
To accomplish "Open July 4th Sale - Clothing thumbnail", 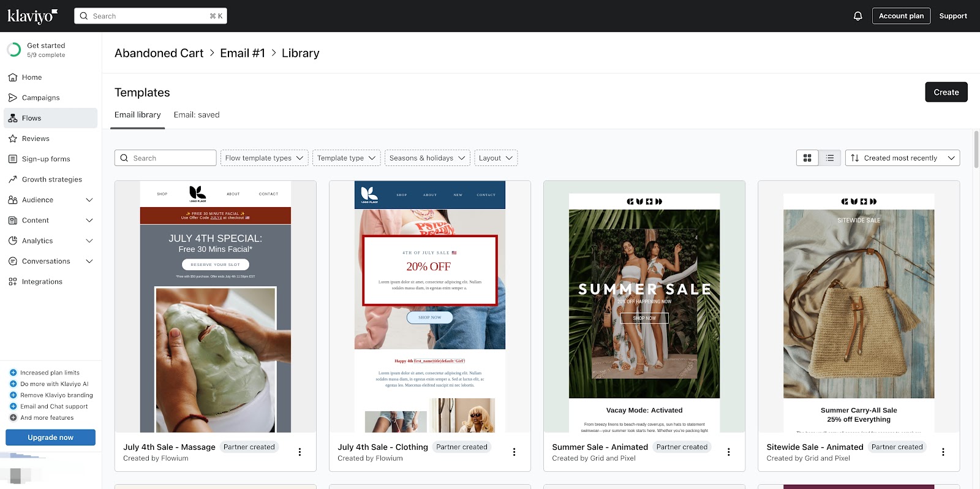I will 430,306.
